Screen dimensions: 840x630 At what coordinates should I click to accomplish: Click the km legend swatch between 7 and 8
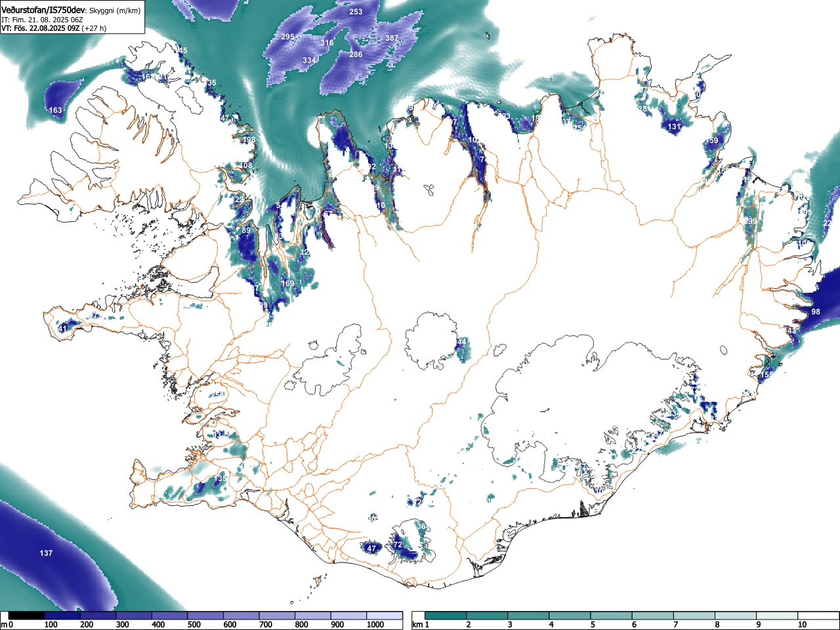coord(694,616)
